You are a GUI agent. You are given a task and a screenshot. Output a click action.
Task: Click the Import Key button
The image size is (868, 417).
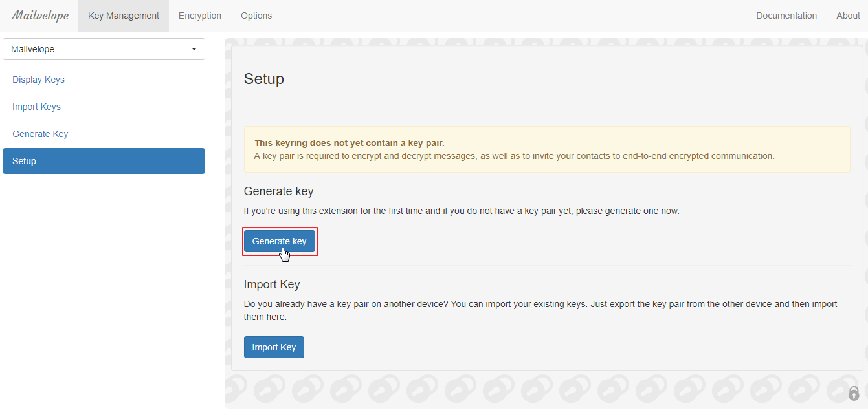click(274, 347)
